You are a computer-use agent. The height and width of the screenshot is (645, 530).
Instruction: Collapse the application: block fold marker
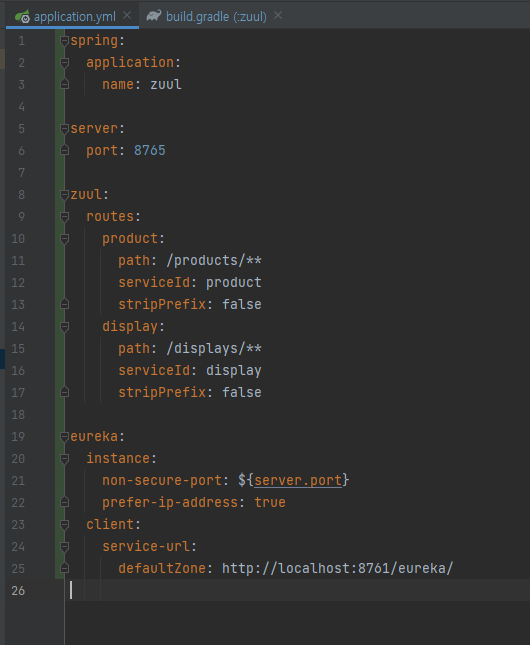64,63
